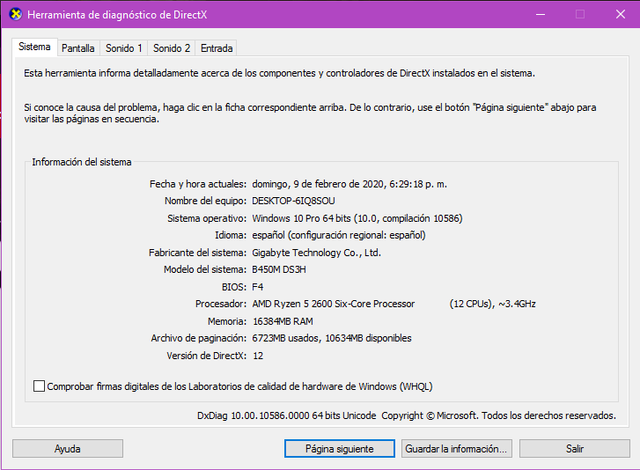Select the Sistema tab
The width and height of the screenshot is (640, 470).
34,47
